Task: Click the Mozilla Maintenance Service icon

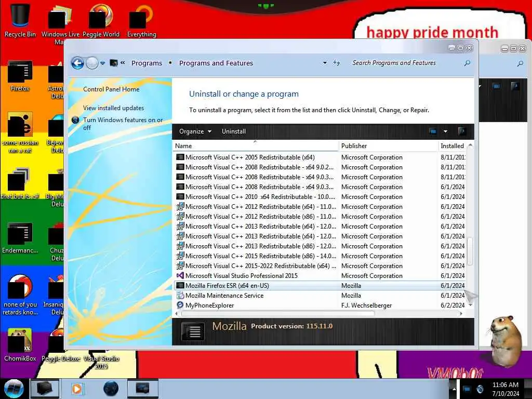Action: point(180,296)
